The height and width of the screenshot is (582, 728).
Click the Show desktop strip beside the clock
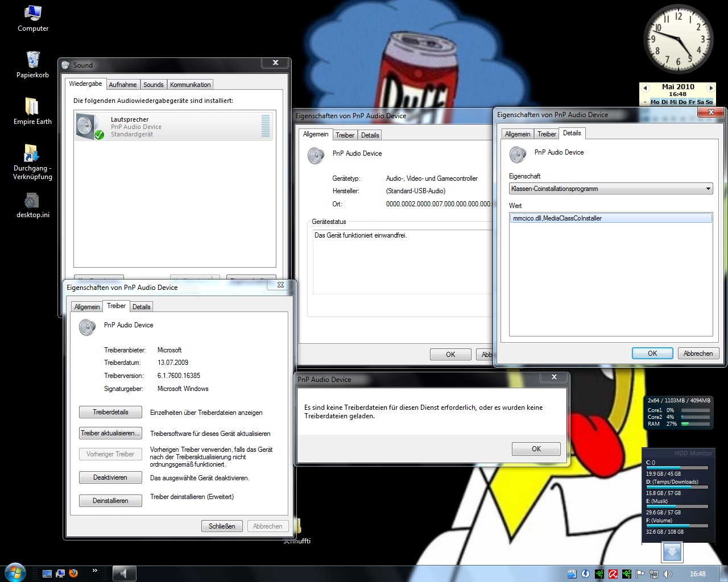pos(724,574)
